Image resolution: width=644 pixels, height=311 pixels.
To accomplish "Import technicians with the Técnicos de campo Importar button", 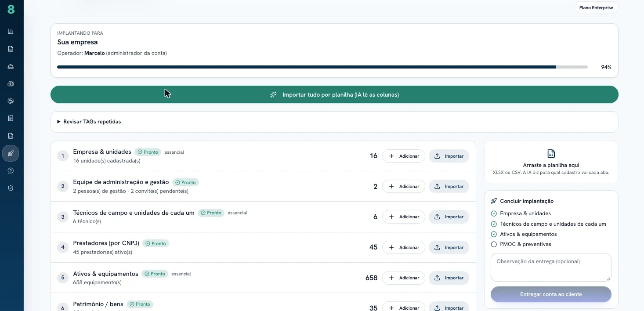I will [x=449, y=217].
